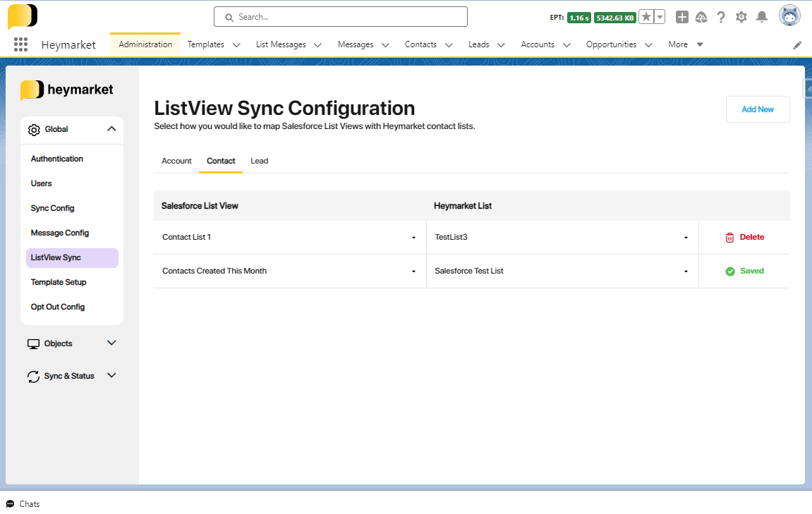Open the Leads tab dropdown chevron

(x=502, y=45)
